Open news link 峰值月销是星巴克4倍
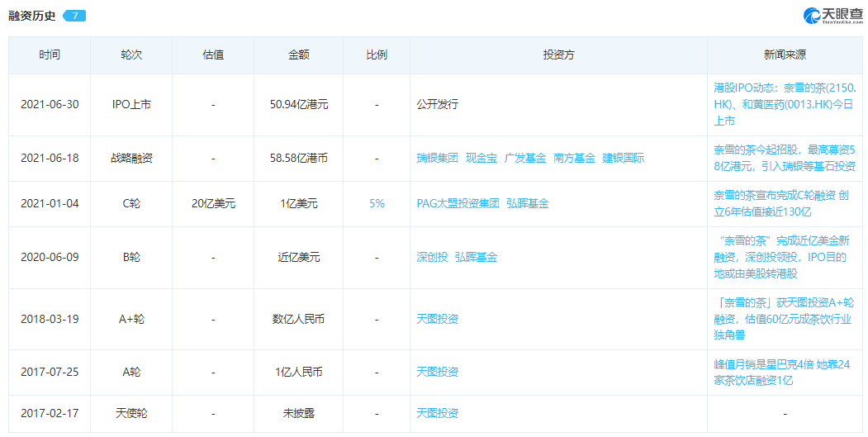Image resolution: width=868 pixels, height=437 pixels. pyautogui.click(x=781, y=373)
